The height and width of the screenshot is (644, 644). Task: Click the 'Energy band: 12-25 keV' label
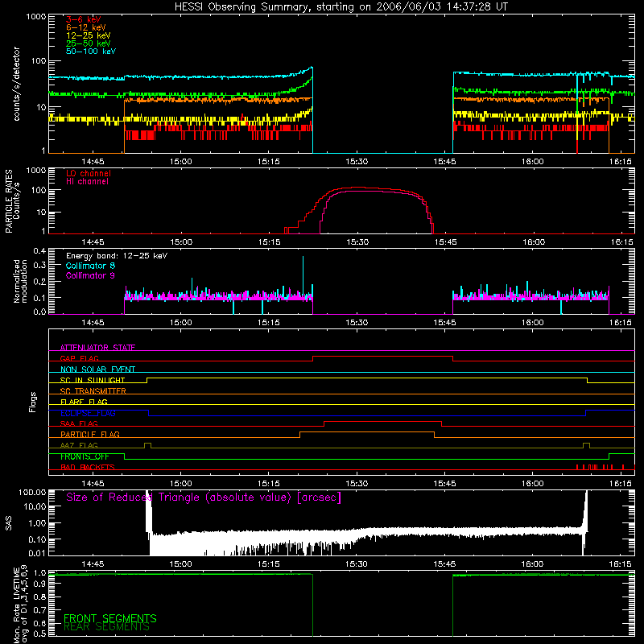117,256
